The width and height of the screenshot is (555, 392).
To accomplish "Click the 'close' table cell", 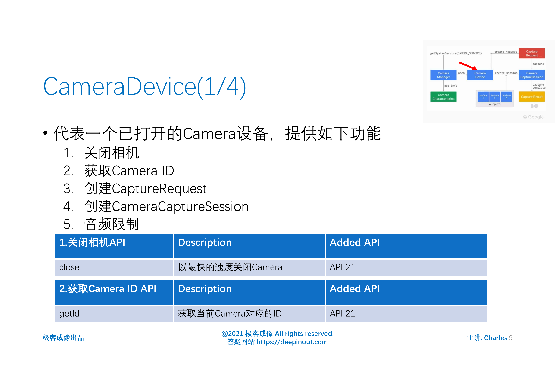I will [x=114, y=268].
